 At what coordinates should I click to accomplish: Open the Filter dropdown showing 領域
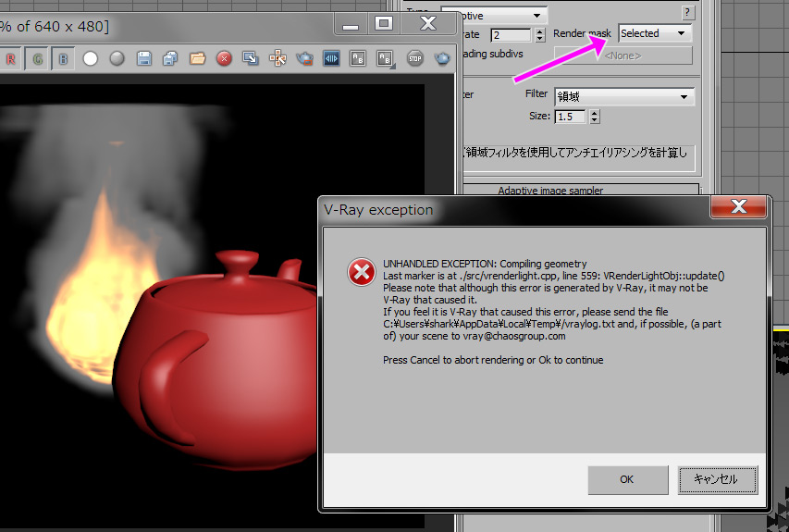tap(624, 96)
